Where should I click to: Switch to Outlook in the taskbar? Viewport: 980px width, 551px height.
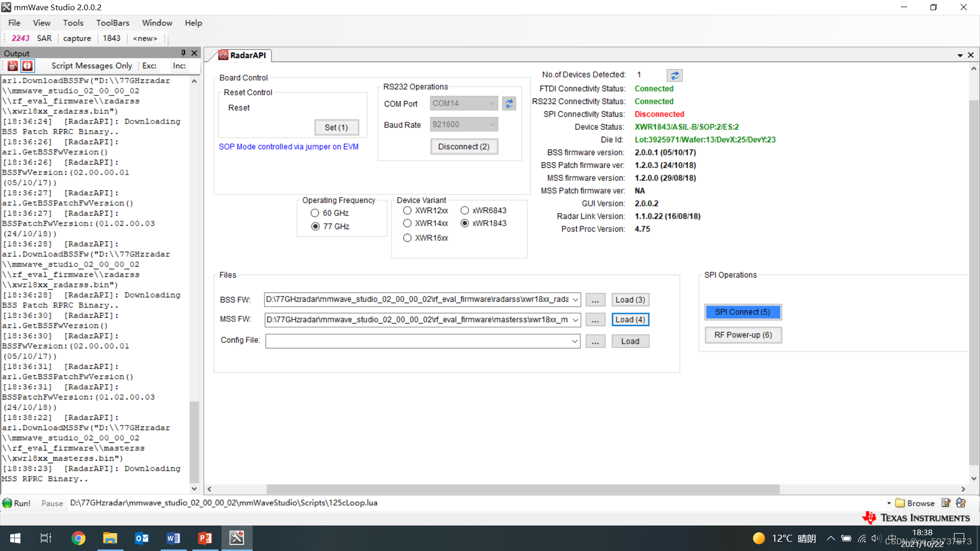tap(141, 538)
